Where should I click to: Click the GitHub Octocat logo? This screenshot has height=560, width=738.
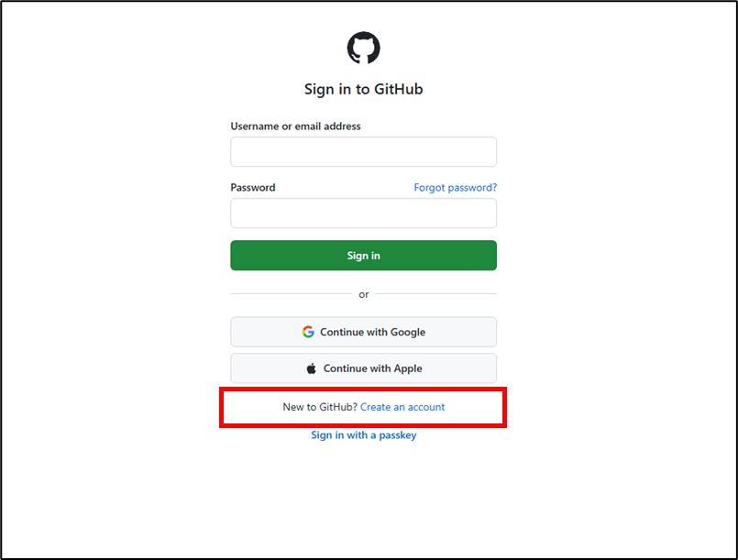[x=363, y=48]
